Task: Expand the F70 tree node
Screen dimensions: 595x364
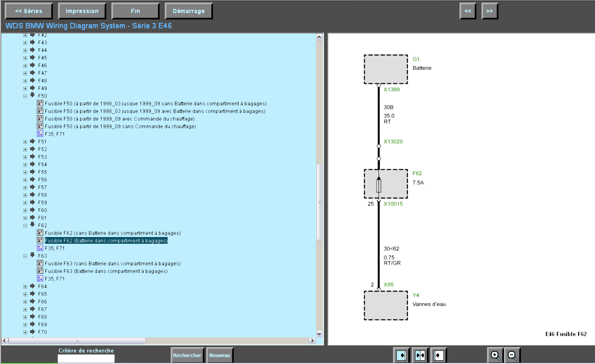Action: (x=25, y=332)
